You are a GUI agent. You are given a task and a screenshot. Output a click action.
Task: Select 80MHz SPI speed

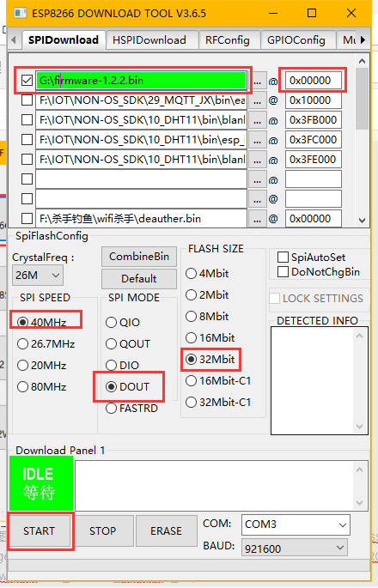42,386
